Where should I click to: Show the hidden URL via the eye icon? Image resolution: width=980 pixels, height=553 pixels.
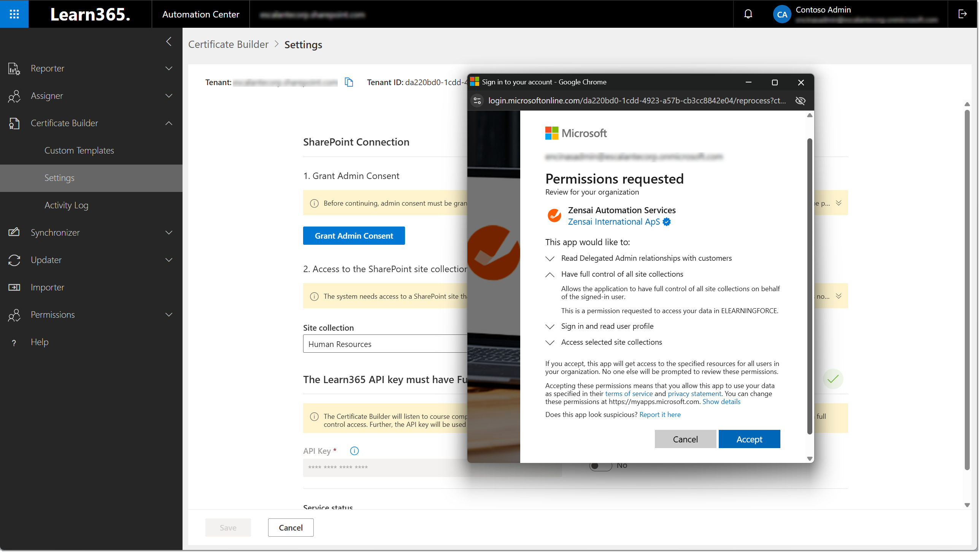coord(800,101)
